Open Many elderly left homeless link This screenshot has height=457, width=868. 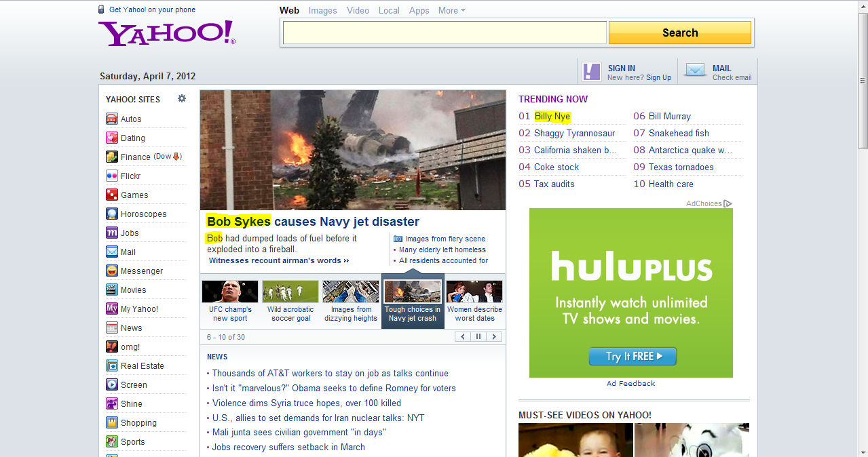[x=442, y=250]
